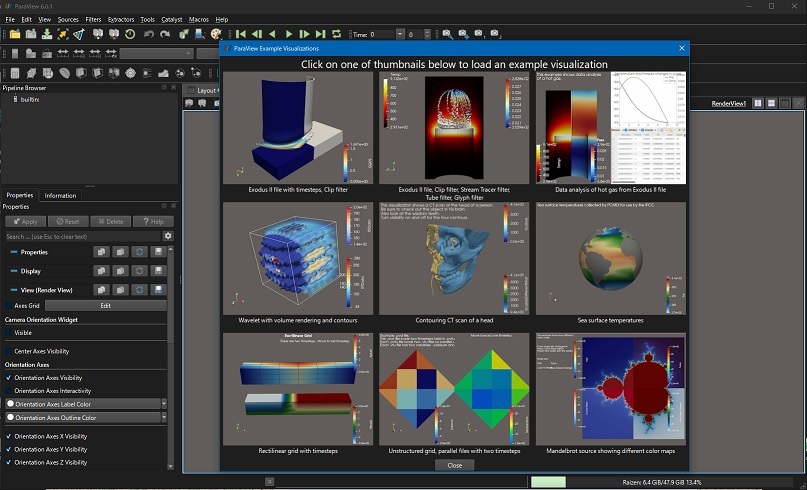Enable the Axes Grid checkbox
Image resolution: width=807 pixels, height=490 pixels.
pyautogui.click(x=8, y=305)
